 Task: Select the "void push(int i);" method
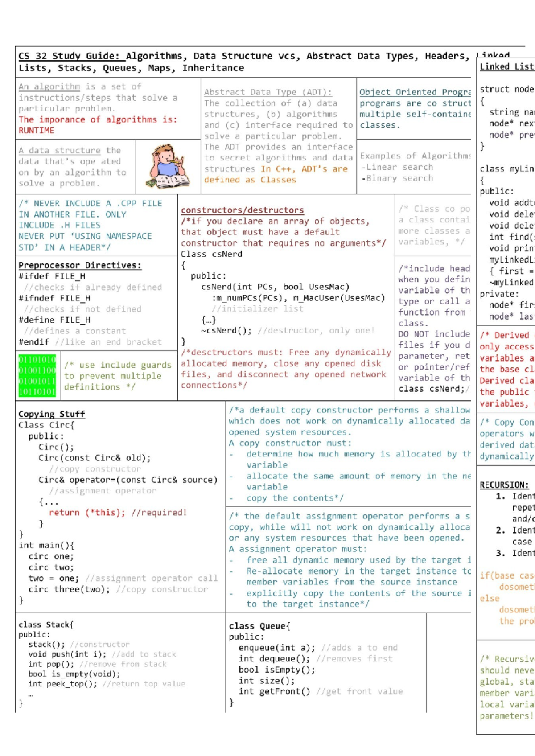pos(67,654)
